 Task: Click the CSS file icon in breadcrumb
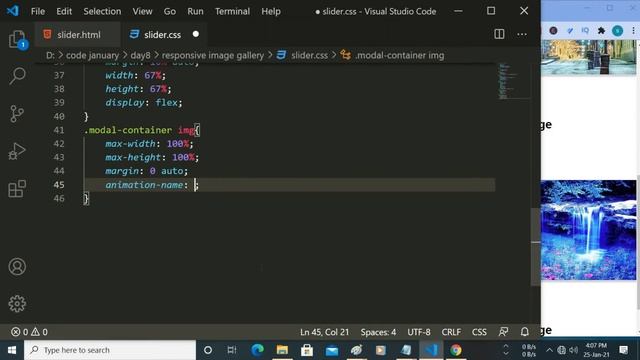[281, 55]
